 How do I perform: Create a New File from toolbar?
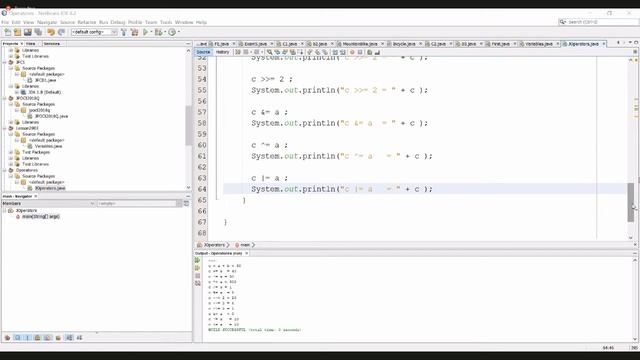[8, 32]
